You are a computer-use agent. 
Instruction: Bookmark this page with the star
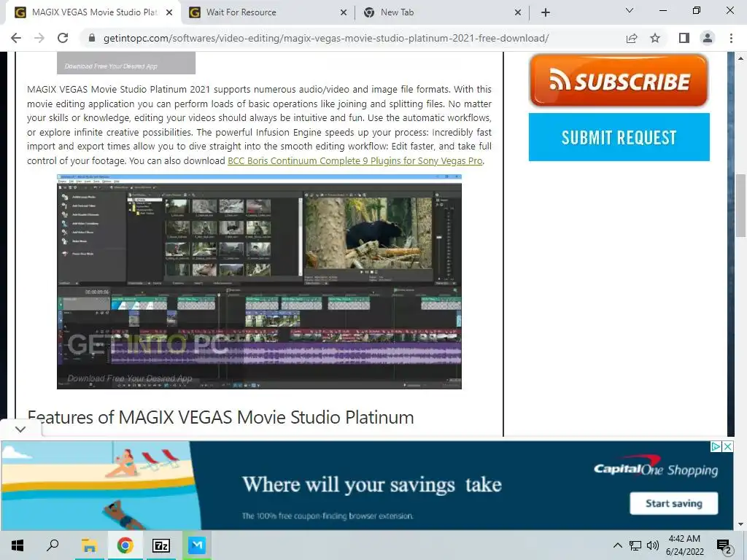(655, 38)
